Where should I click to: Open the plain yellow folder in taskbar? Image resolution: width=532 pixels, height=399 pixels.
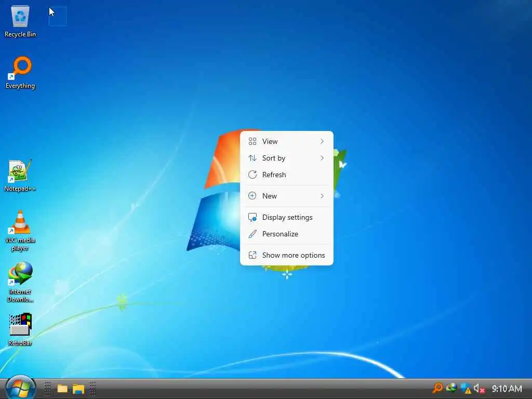click(62, 389)
